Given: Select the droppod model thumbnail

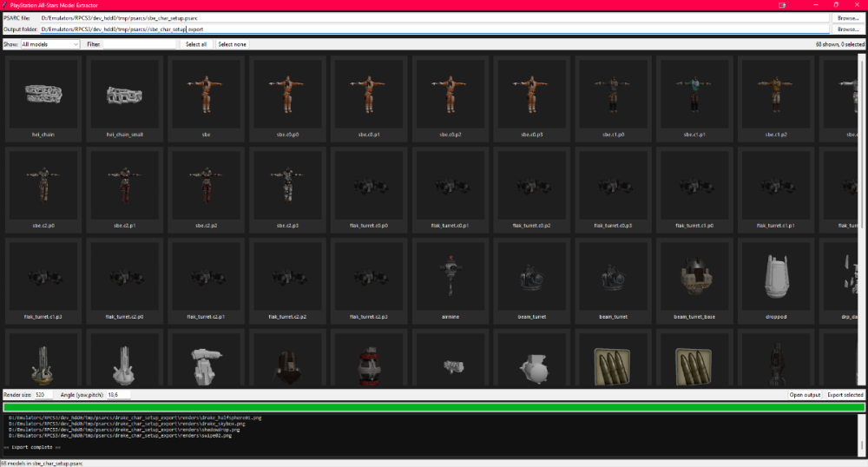Looking at the screenshot, I should click(x=775, y=280).
